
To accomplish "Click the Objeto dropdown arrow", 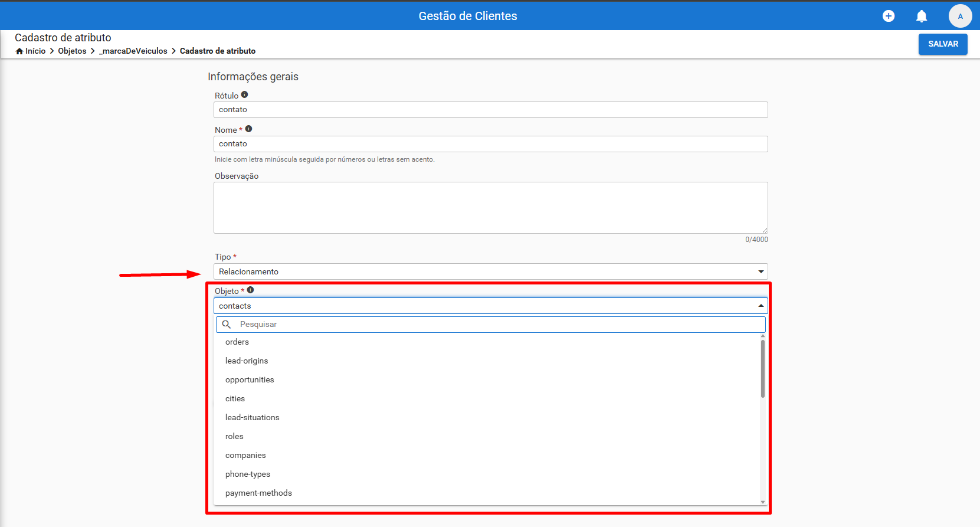I will click(x=761, y=306).
